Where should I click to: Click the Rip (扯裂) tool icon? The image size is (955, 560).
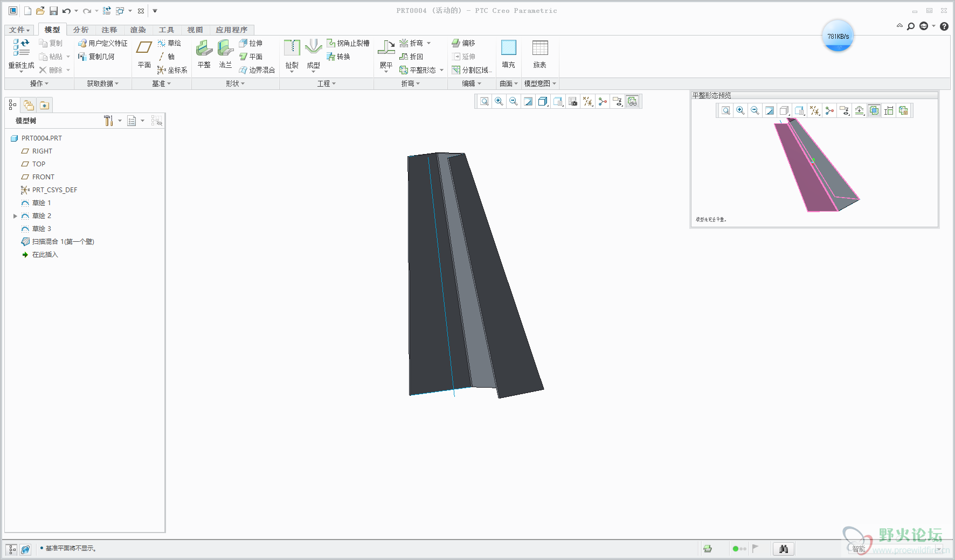pyautogui.click(x=292, y=48)
